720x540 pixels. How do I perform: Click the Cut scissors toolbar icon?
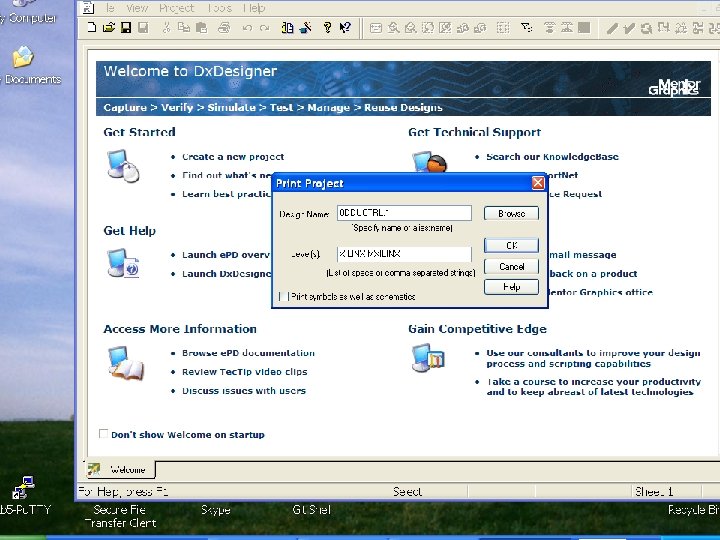(166, 28)
